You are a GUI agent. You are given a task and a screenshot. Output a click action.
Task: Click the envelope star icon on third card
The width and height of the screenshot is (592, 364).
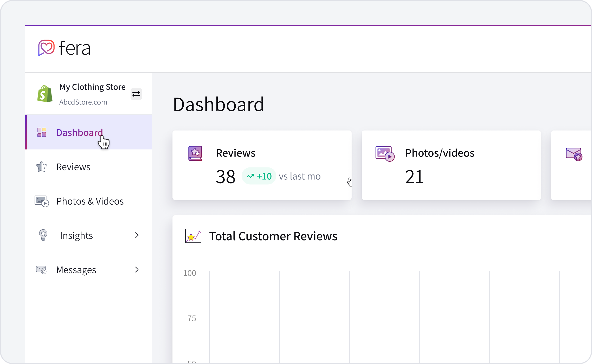574,154
